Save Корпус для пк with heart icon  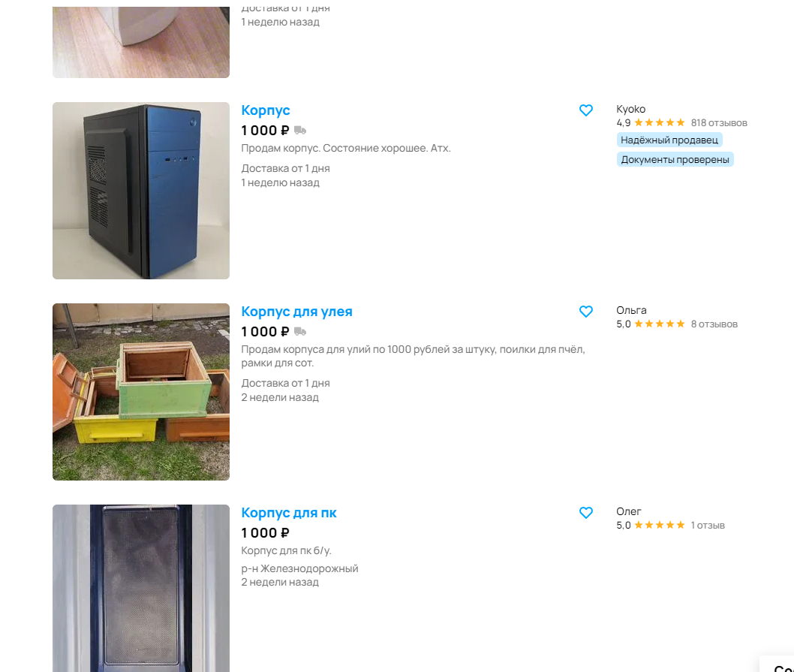click(x=586, y=512)
